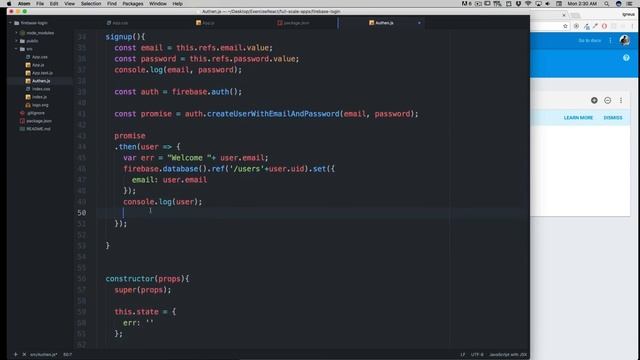Click cursor position 50:7 in status bar

pyautogui.click(x=67, y=355)
